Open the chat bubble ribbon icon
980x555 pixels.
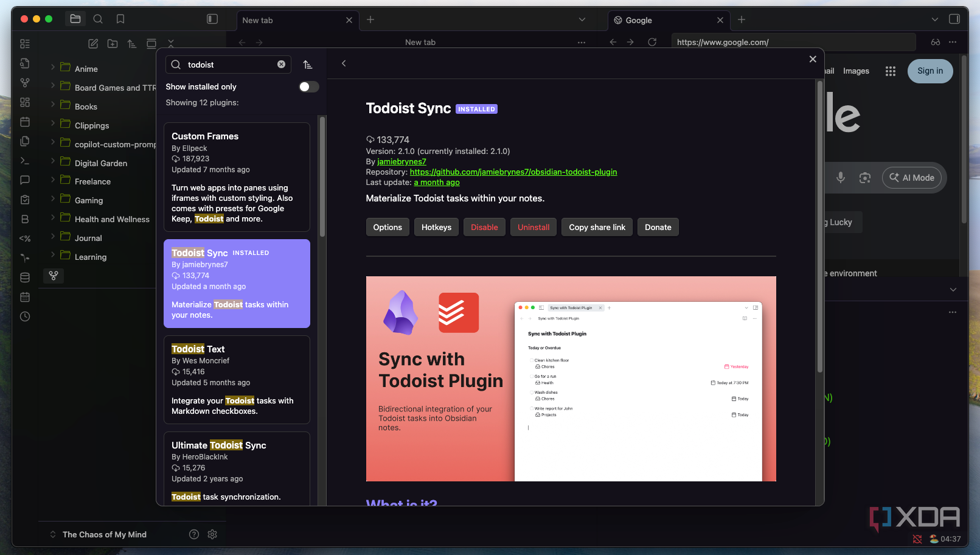25,180
